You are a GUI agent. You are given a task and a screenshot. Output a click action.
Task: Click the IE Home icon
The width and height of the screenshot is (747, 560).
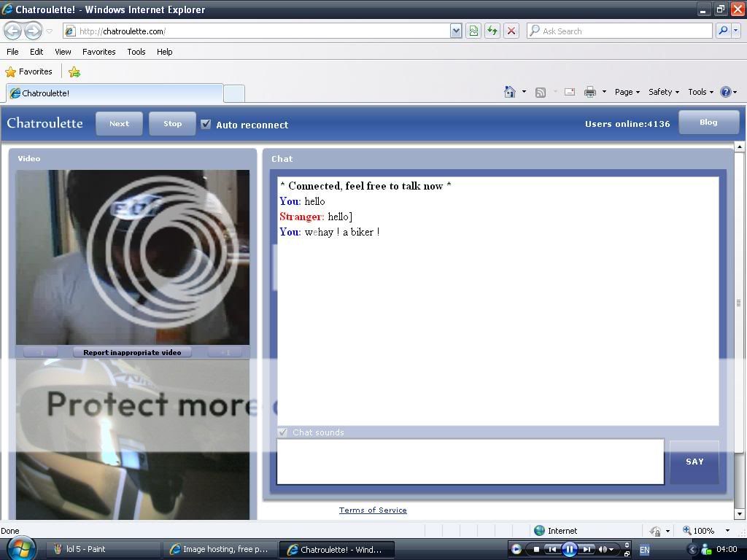pos(510,92)
